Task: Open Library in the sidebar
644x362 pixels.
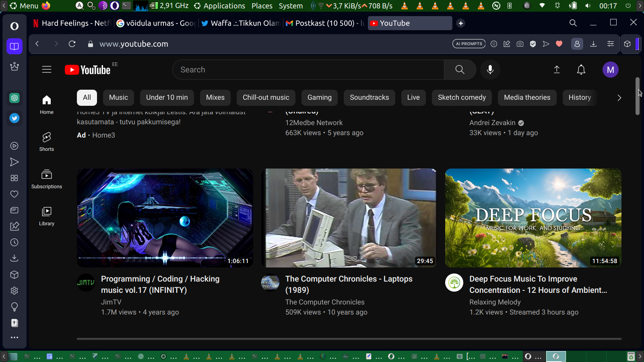Action: click(47, 216)
